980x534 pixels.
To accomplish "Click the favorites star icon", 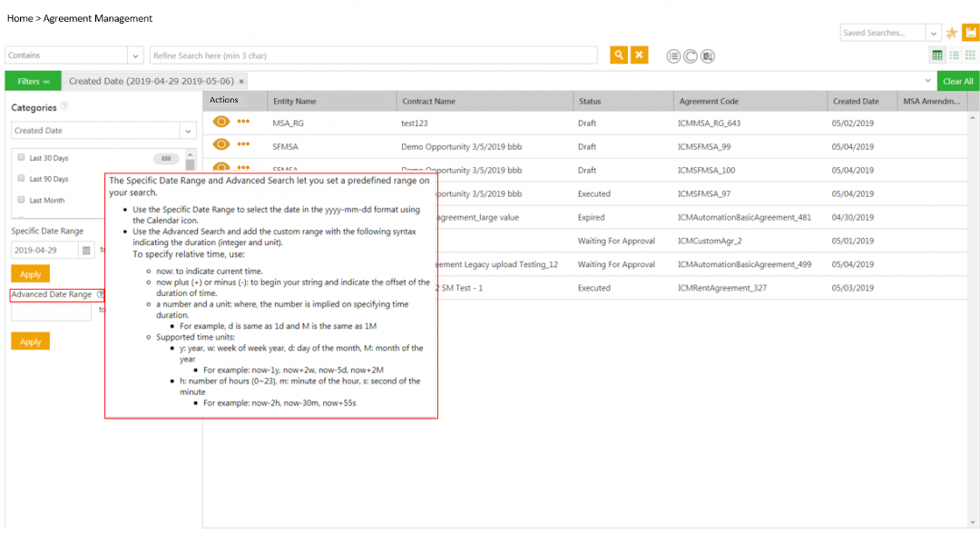I will (x=952, y=34).
